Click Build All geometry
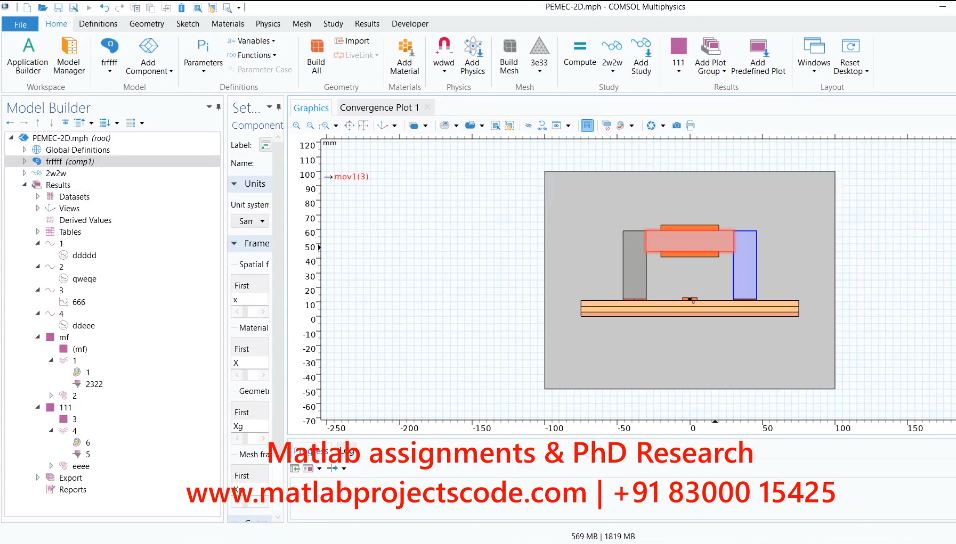 [x=316, y=55]
